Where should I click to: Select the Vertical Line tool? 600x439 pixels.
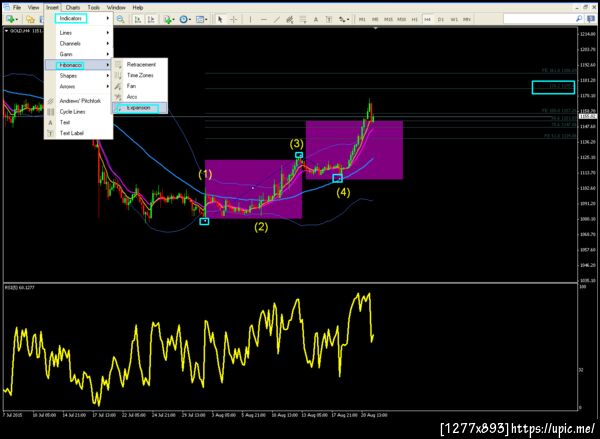coord(250,19)
